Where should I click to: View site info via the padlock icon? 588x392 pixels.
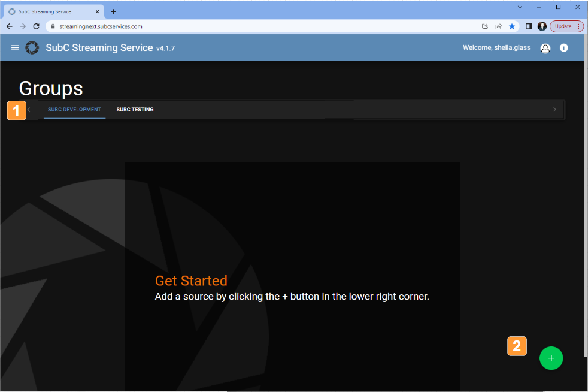tap(53, 26)
